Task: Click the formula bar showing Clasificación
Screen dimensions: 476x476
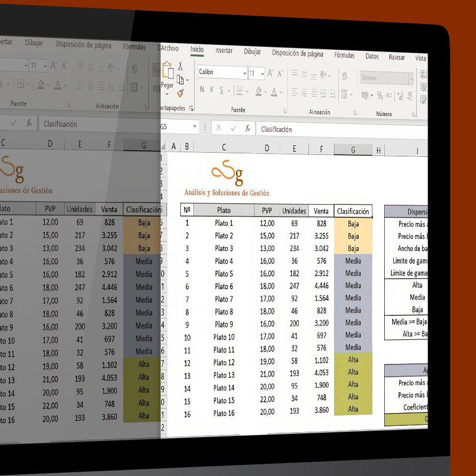Action: 342,130
